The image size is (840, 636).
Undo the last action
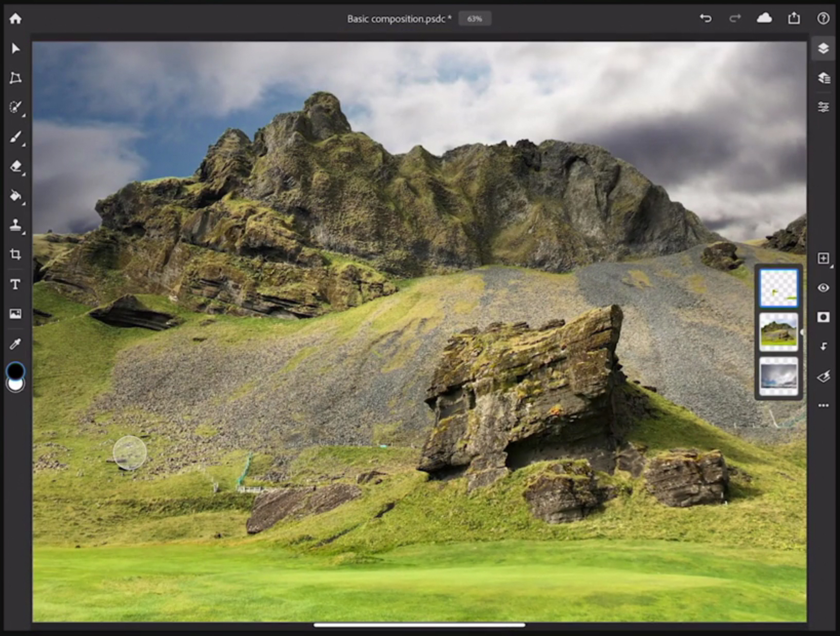[x=706, y=18]
